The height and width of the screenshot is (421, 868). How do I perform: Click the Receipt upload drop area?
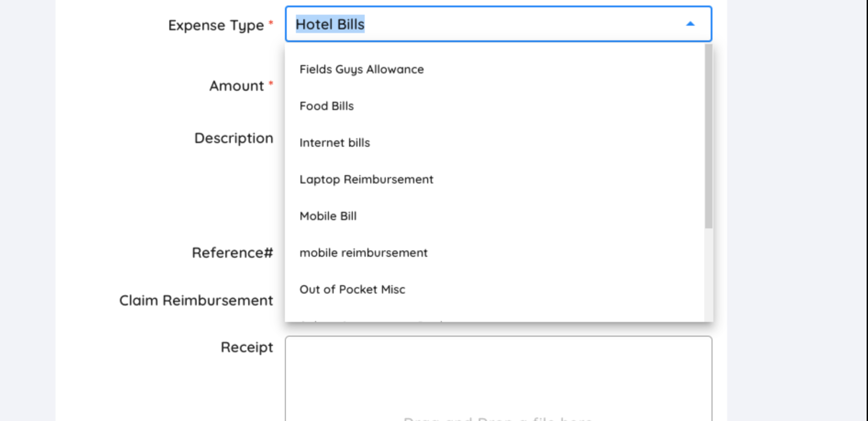point(498,381)
